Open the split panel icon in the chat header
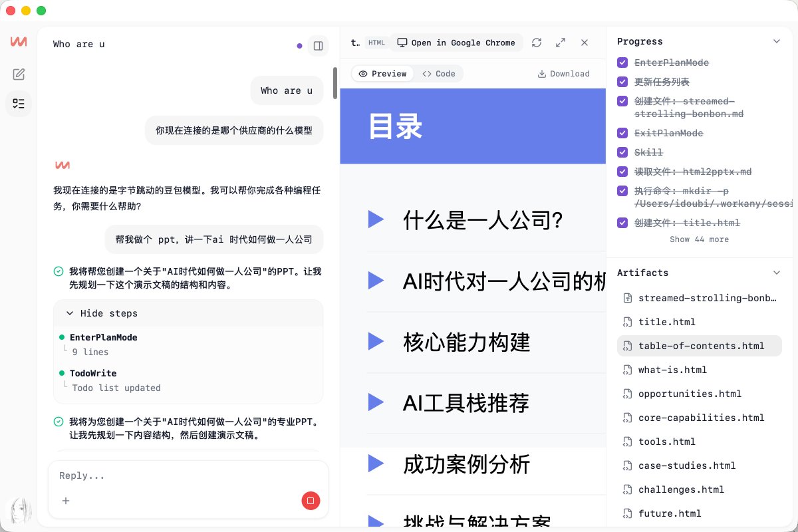This screenshot has width=798, height=532. [x=318, y=46]
